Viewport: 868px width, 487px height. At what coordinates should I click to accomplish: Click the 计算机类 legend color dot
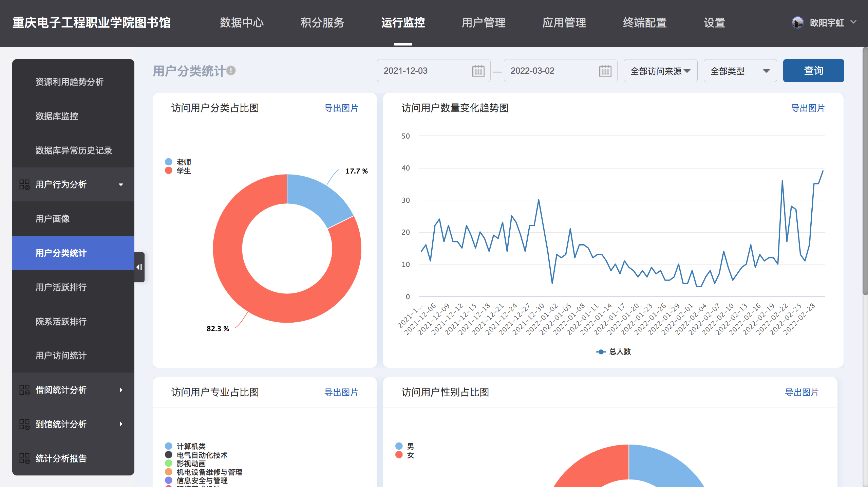click(169, 446)
